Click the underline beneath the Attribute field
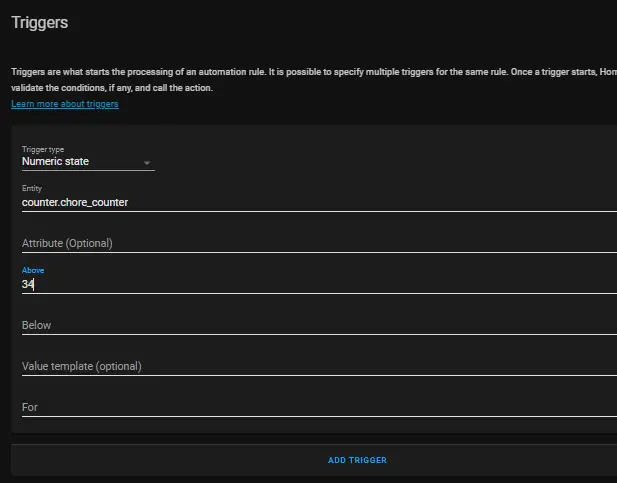Image resolution: width=617 pixels, height=483 pixels. pos(319,253)
